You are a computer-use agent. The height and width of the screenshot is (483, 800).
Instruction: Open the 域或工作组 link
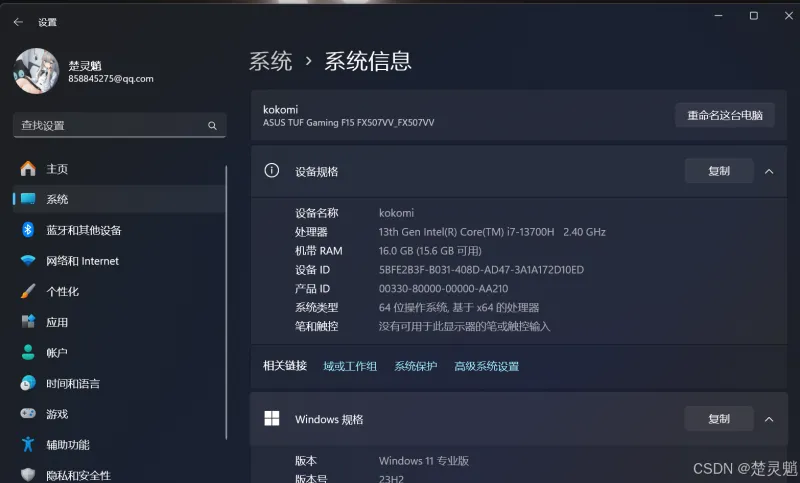tap(350, 366)
